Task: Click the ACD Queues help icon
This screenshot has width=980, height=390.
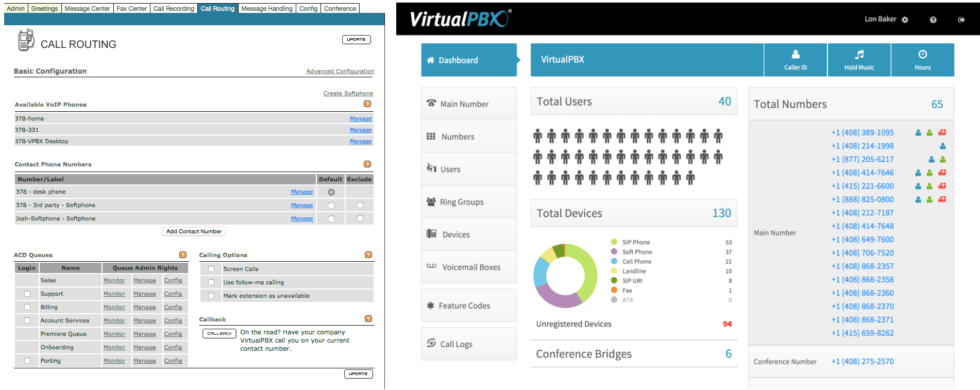Action: tap(183, 255)
